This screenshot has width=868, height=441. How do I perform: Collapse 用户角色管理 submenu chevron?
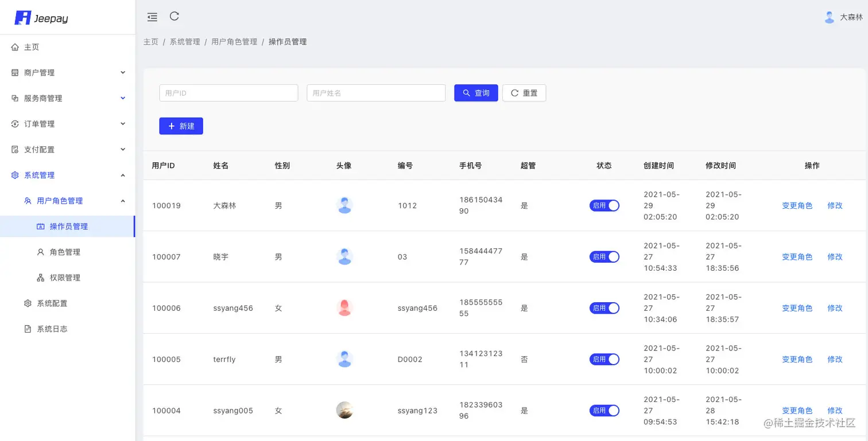point(123,200)
